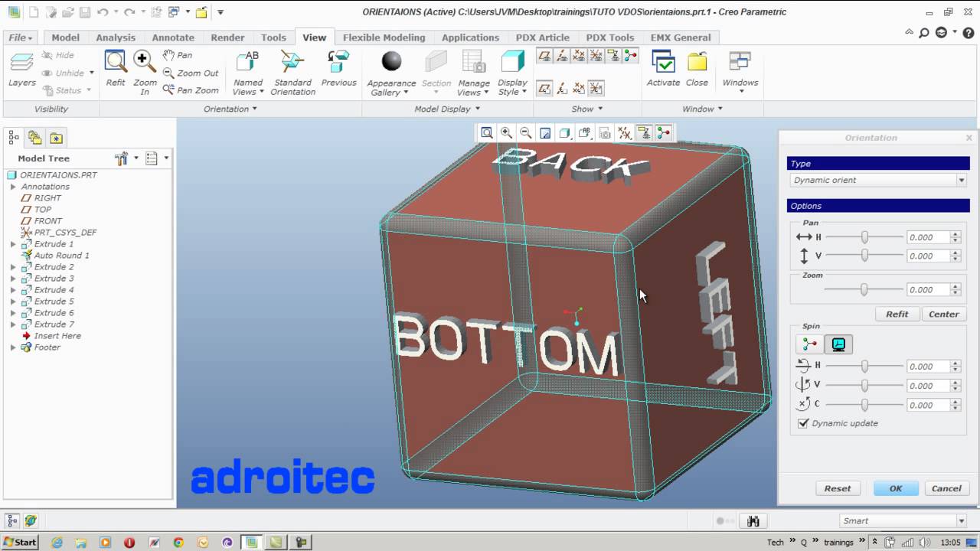Click Zoom Out in the Orientation group

[x=191, y=73]
